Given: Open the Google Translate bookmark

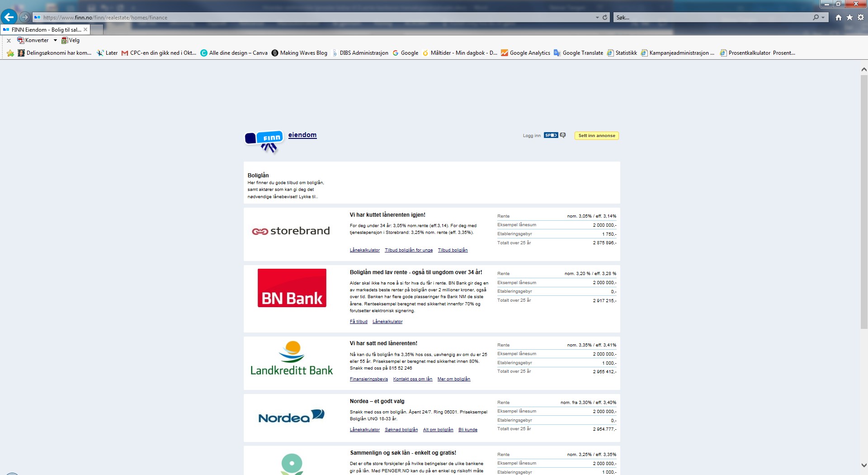Looking at the screenshot, I should (x=579, y=53).
